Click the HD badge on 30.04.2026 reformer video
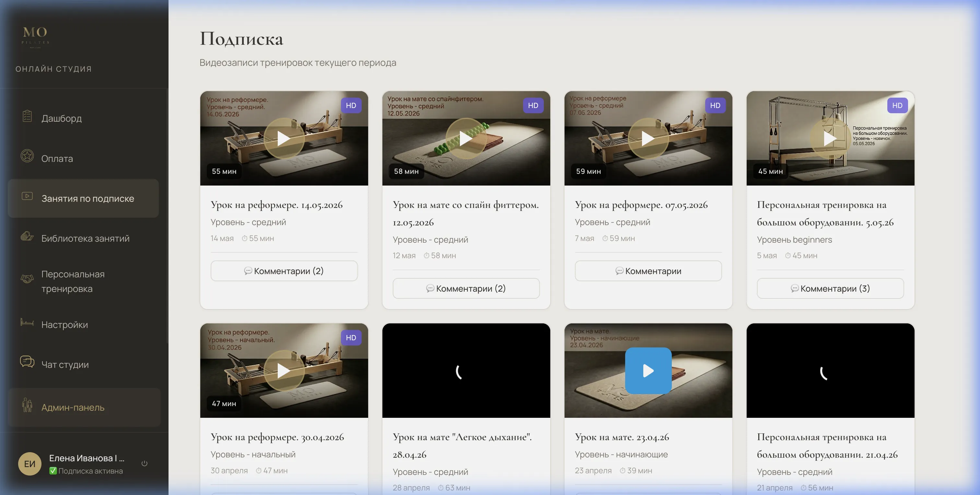Screen dimensions: 980x495 [x=351, y=337]
